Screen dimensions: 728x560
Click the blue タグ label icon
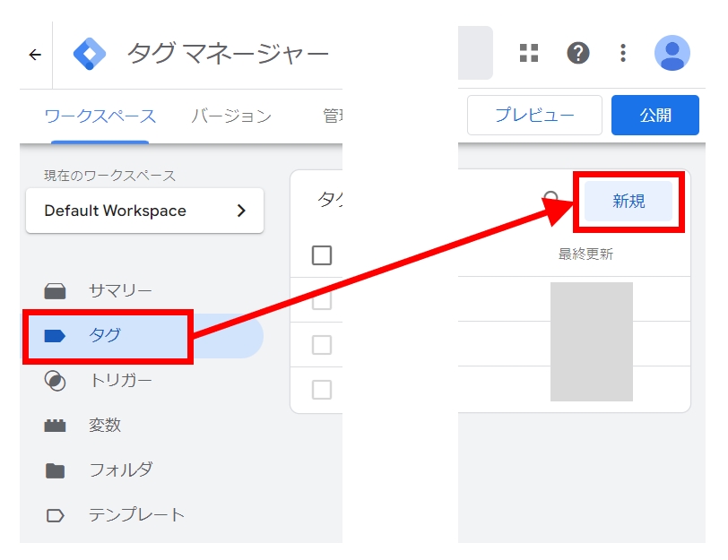coord(55,335)
